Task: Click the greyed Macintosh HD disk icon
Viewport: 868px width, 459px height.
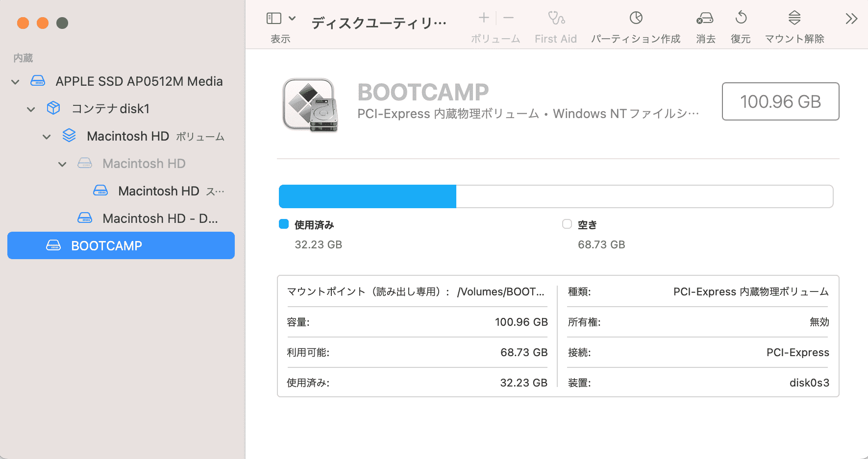Action: pyautogui.click(x=85, y=163)
